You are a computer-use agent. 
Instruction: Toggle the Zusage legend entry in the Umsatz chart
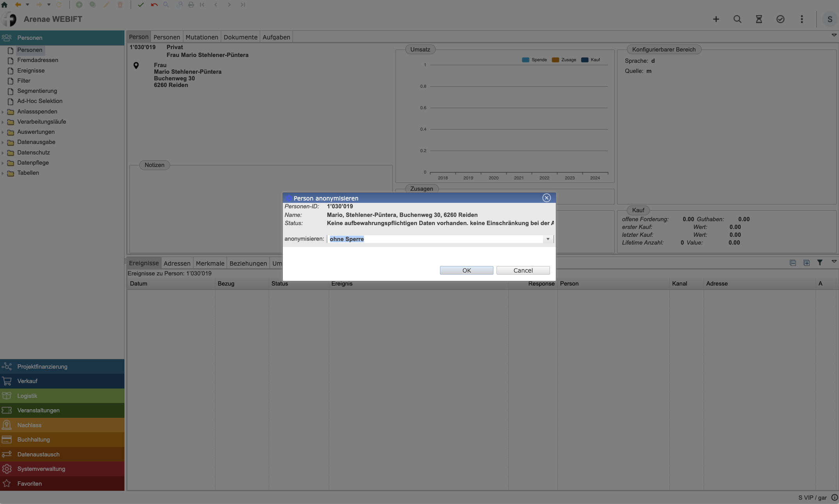(564, 60)
